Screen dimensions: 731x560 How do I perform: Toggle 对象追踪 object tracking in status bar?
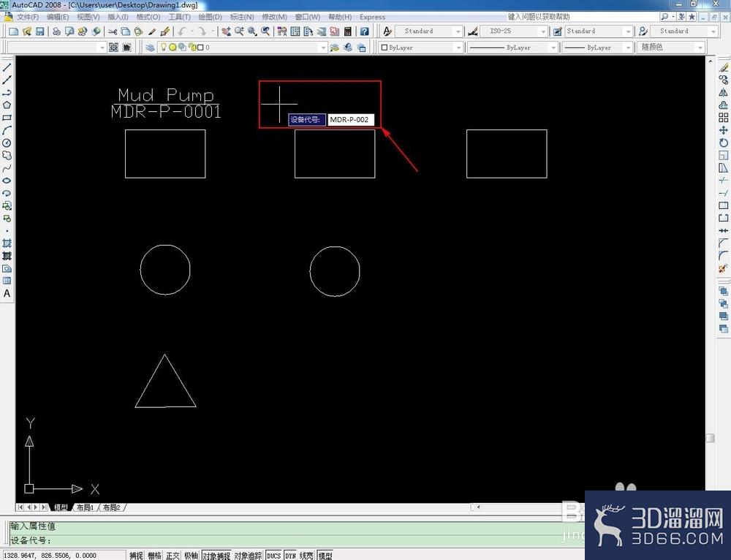pos(248,556)
